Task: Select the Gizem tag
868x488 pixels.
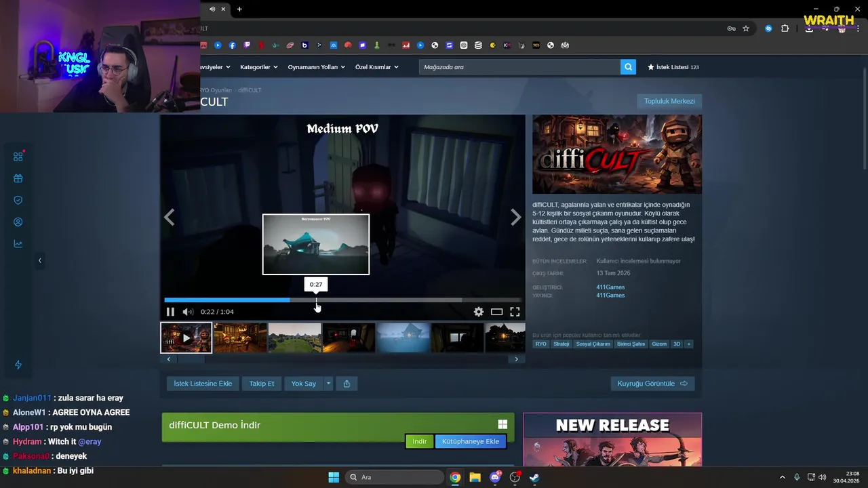Action: pyautogui.click(x=659, y=344)
